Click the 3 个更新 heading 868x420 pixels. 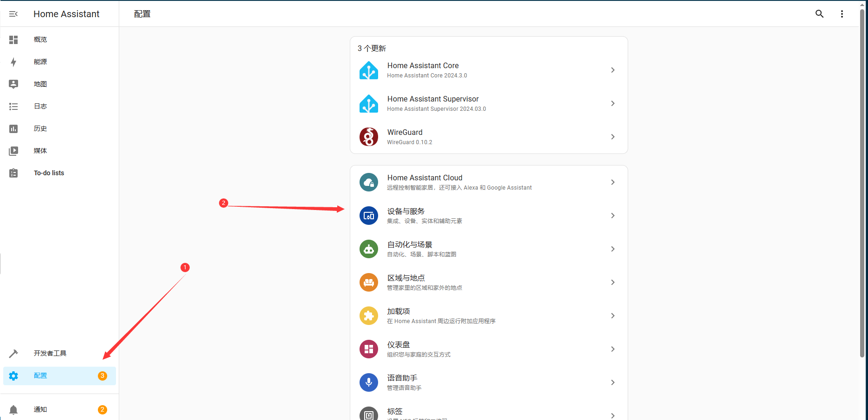tap(372, 48)
